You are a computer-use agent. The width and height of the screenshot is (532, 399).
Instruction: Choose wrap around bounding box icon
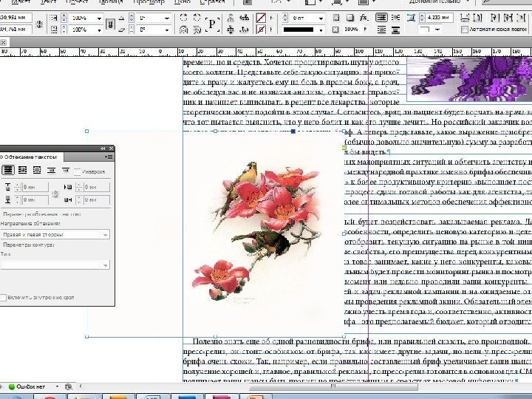point(24,170)
